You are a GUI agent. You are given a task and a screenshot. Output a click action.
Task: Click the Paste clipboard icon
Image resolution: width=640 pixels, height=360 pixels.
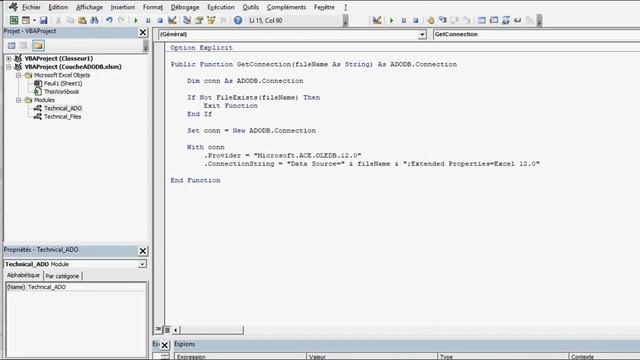pyautogui.click(x=82, y=20)
